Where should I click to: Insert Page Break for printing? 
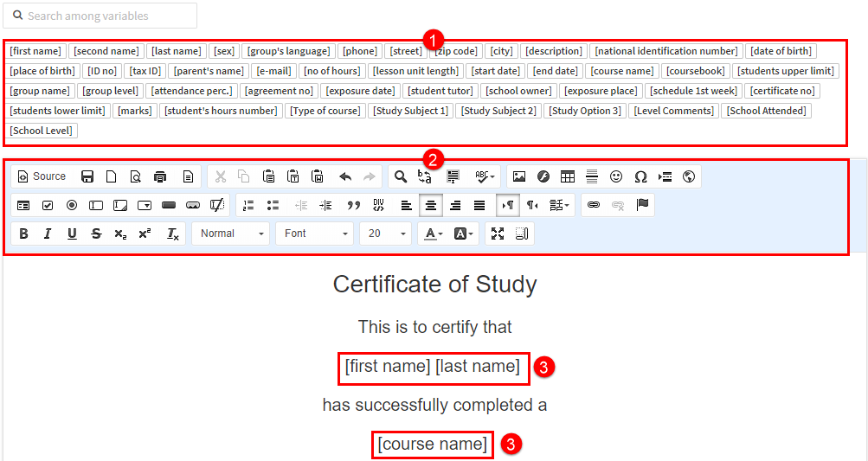coord(665,176)
